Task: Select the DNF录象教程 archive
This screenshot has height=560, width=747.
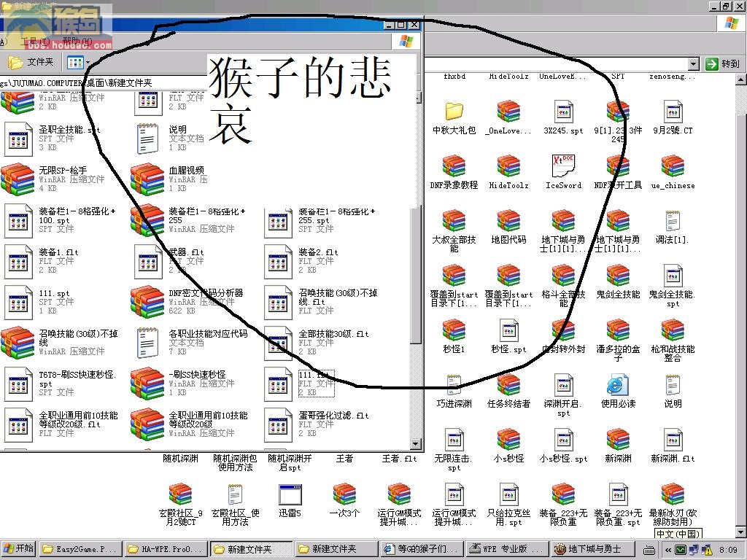Action: pos(454,172)
